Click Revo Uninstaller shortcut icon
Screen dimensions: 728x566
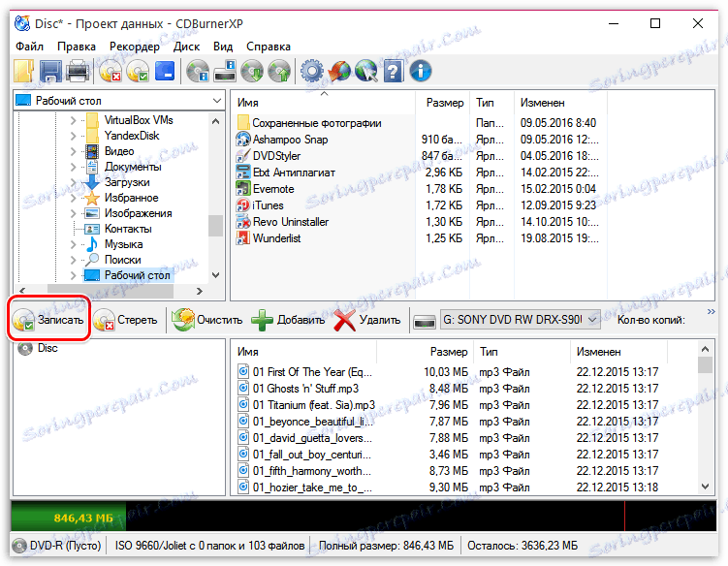[x=243, y=222]
